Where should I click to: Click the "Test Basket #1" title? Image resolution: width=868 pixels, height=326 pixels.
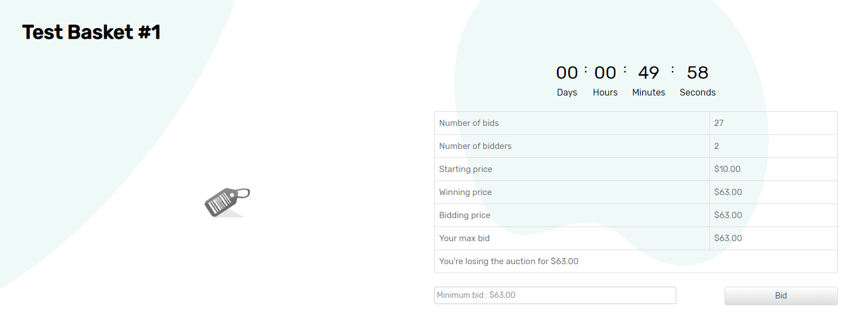coord(91,33)
